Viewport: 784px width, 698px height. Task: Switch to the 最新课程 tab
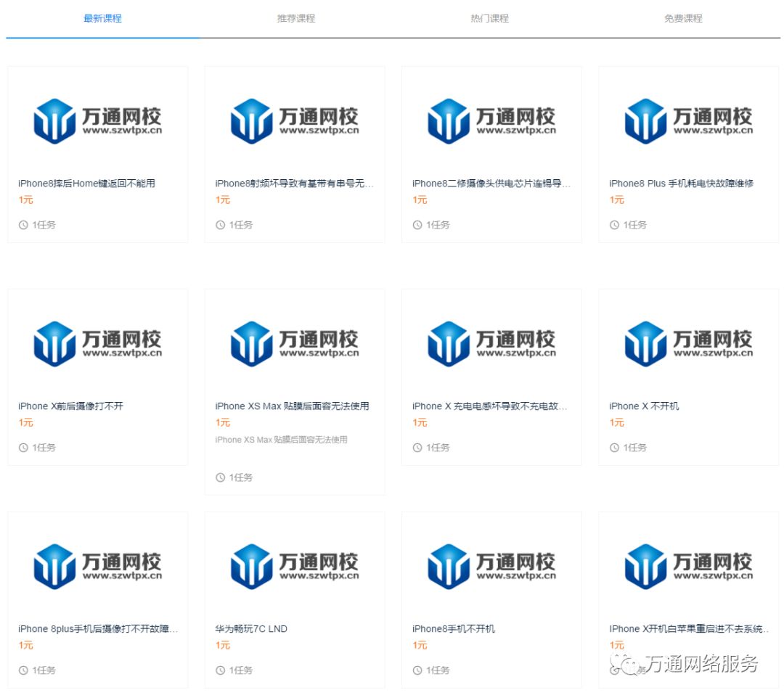click(102, 18)
